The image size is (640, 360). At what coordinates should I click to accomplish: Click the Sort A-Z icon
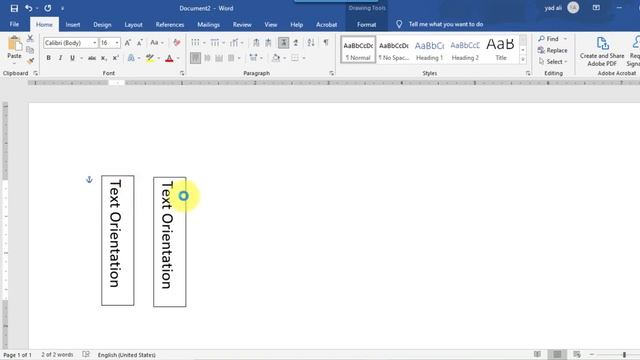[311, 42]
